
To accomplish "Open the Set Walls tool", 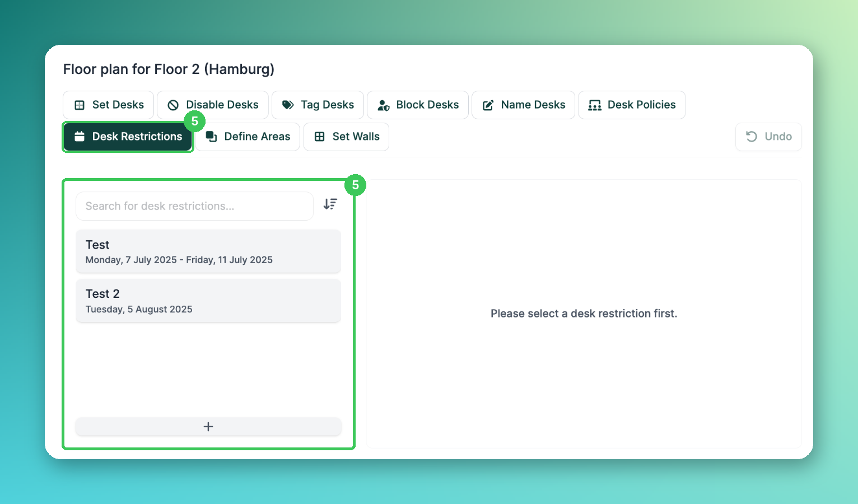I will (346, 137).
